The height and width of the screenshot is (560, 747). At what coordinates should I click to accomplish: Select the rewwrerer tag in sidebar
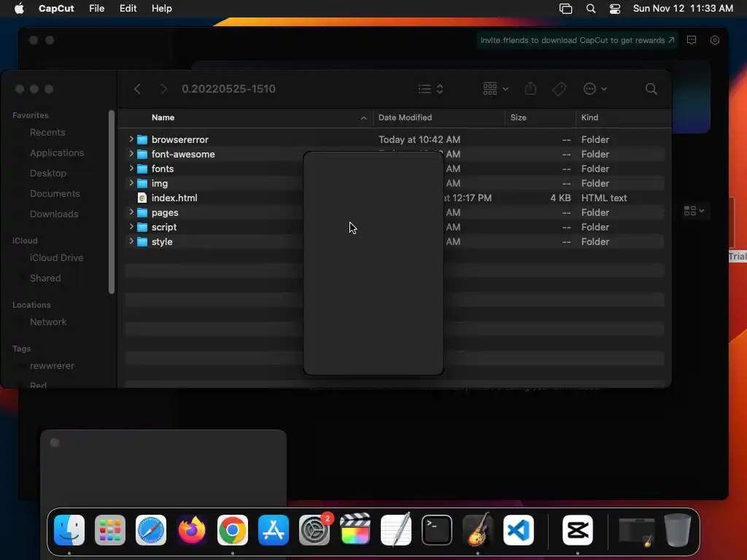tap(52, 366)
